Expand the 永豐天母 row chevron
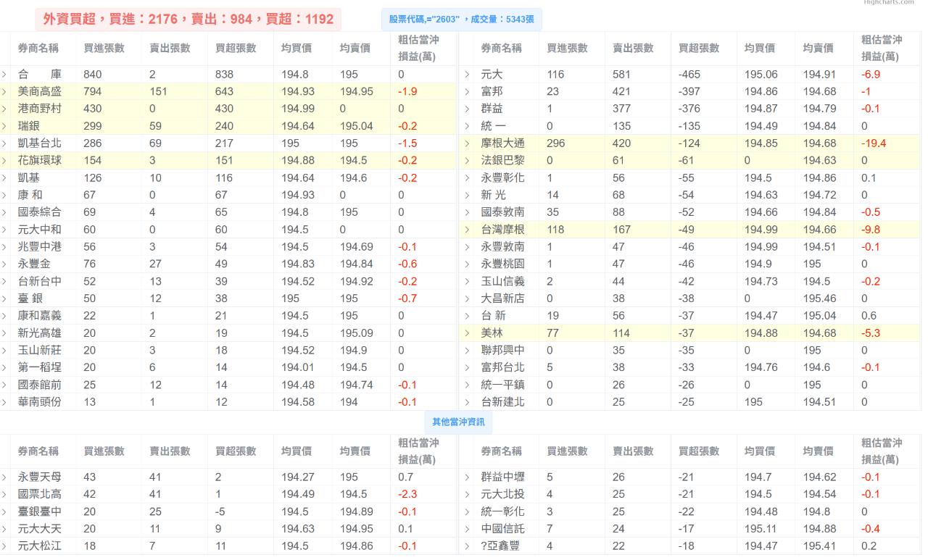This screenshot has width=928, height=560. (4, 477)
